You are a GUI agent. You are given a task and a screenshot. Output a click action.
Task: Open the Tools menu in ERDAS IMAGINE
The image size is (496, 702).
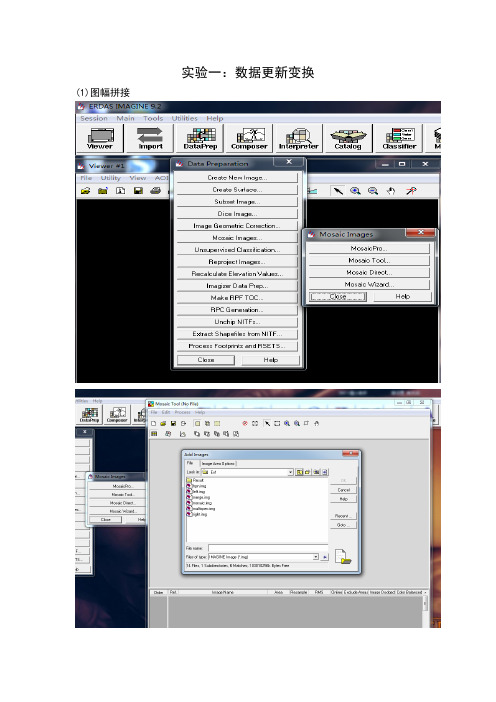[x=153, y=119]
